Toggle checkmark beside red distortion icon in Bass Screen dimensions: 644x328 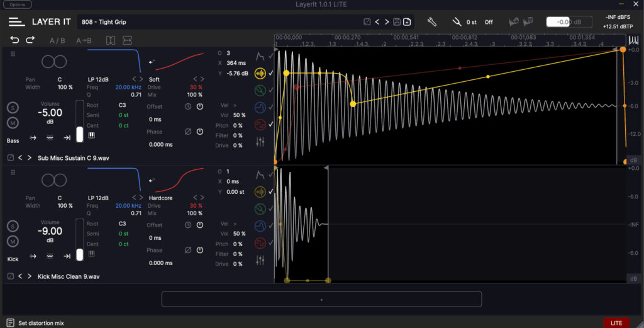[x=271, y=125]
